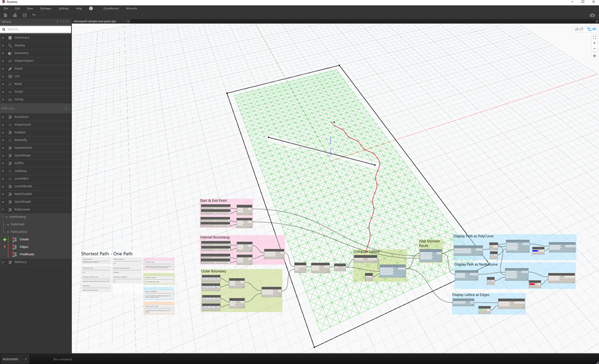Open the Settings menu
The width and height of the screenshot is (599, 364).
[x=63, y=8]
